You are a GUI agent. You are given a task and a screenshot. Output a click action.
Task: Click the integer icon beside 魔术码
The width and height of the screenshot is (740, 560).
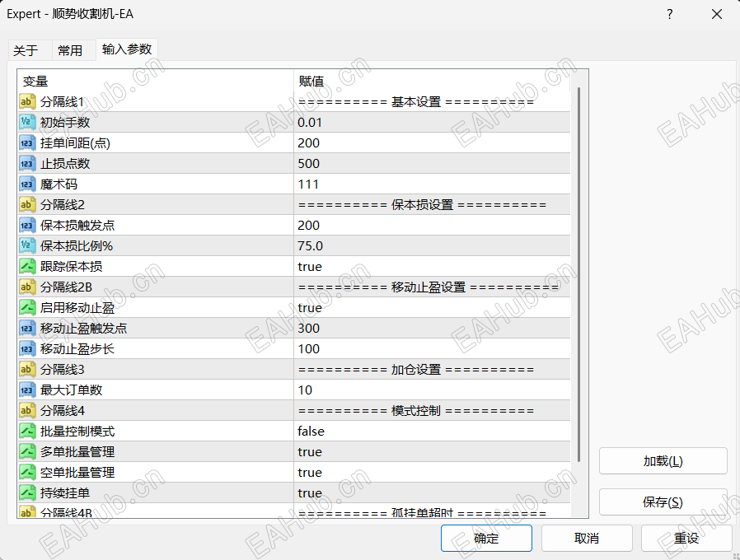(x=27, y=184)
